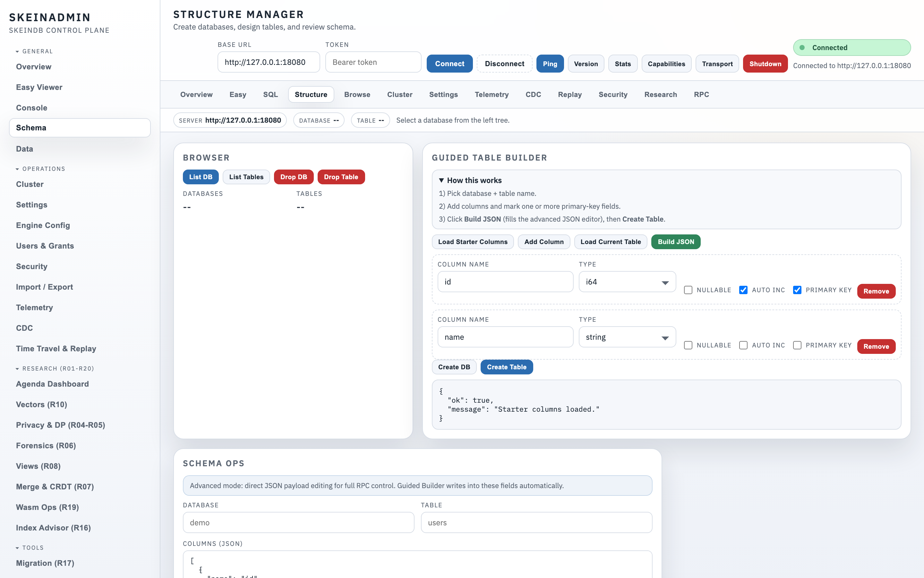Collapse the TOOLS sidebar section

pyautogui.click(x=30, y=547)
